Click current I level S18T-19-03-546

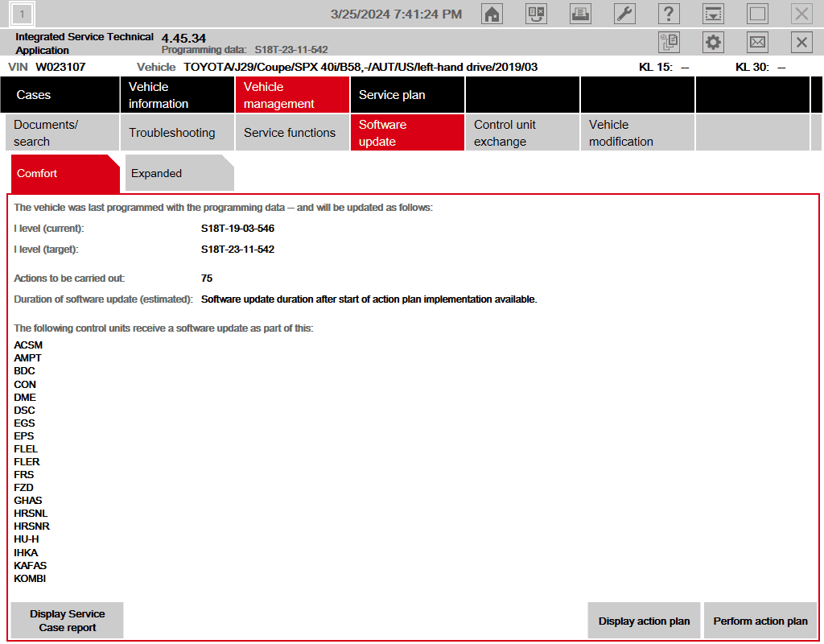click(x=237, y=228)
